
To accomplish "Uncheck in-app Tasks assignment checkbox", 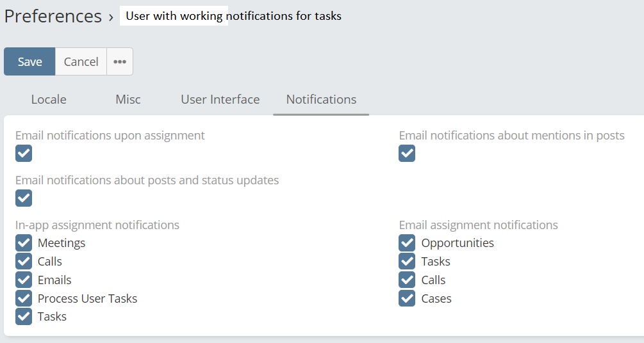I will click(24, 317).
